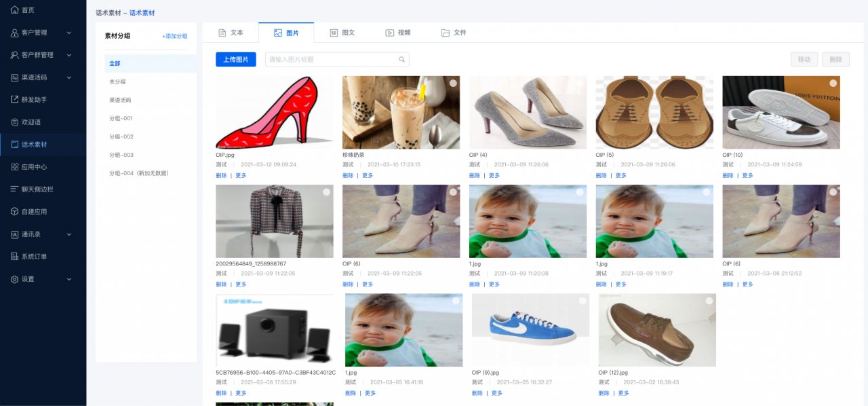Expand the 客户群管理 chevron

click(x=69, y=55)
